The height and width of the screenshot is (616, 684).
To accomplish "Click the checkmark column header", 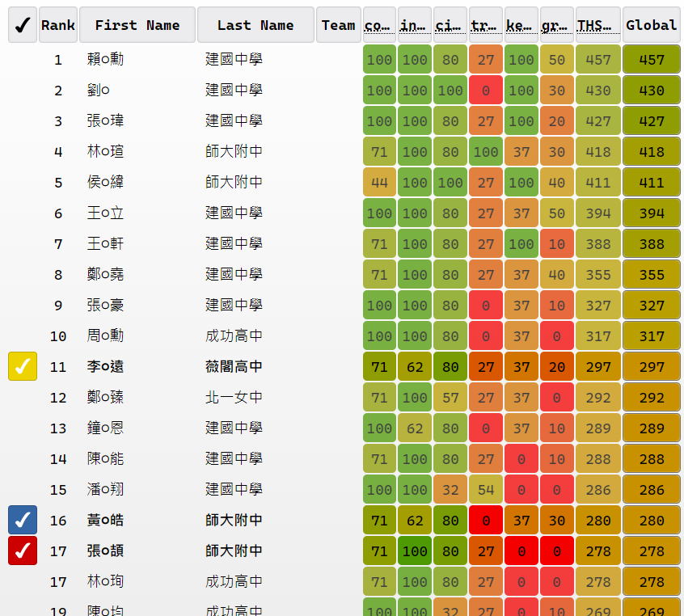I will (22, 25).
